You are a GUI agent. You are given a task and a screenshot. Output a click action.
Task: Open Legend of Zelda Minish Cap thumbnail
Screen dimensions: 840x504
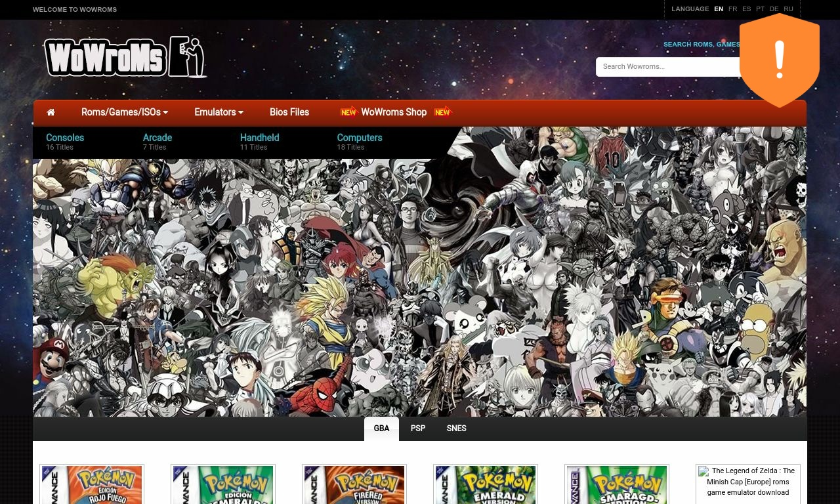748,484
